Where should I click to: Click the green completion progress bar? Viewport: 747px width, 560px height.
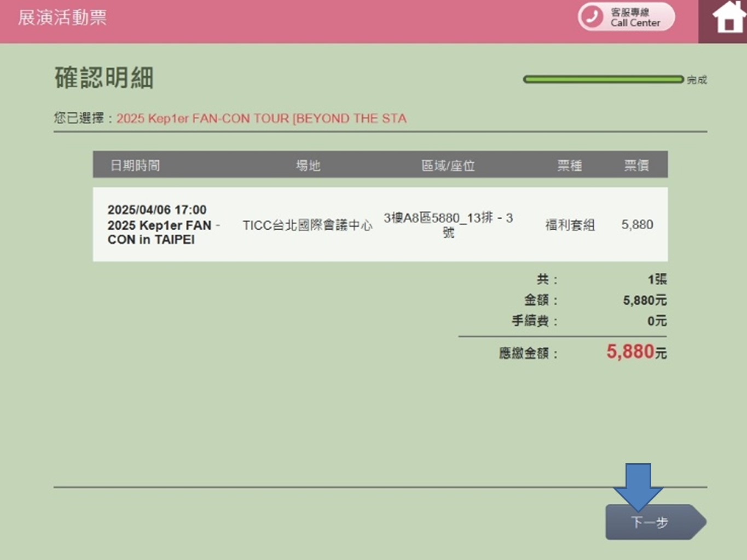(603, 80)
